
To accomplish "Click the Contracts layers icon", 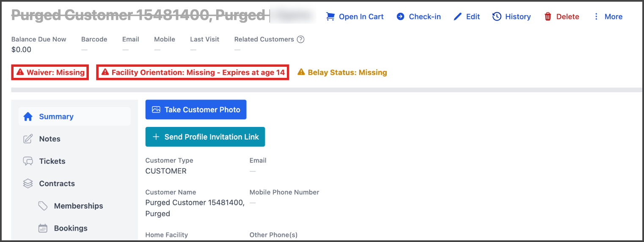I will pyautogui.click(x=28, y=184).
